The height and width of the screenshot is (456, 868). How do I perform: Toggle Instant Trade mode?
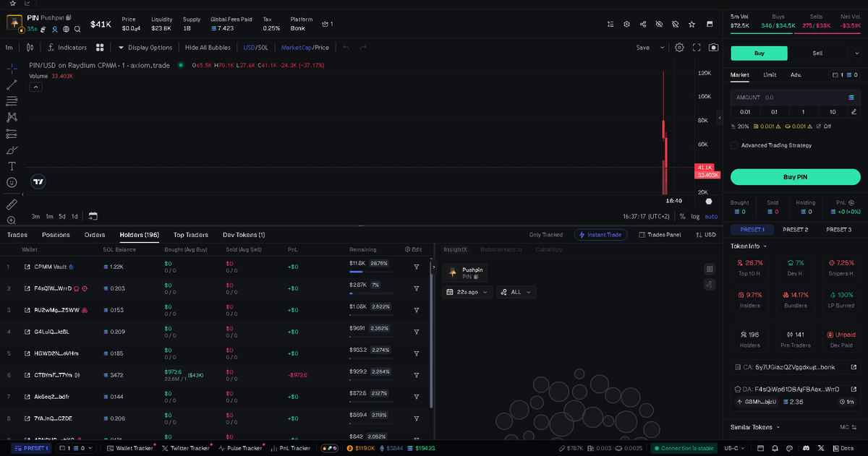point(600,235)
